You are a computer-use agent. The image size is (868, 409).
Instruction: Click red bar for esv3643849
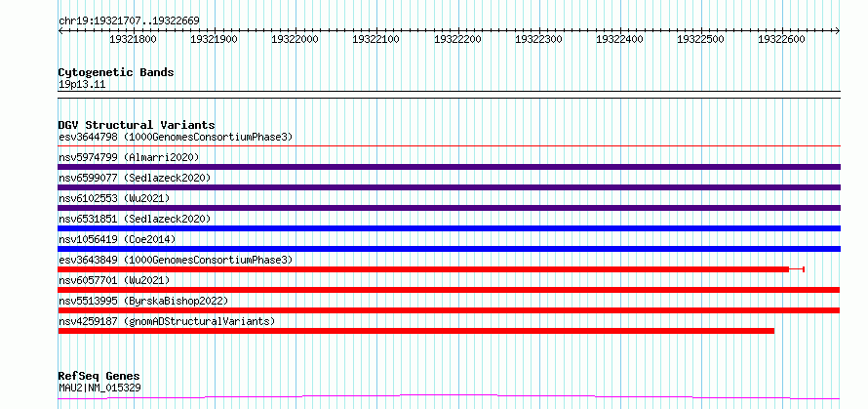coord(423,269)
